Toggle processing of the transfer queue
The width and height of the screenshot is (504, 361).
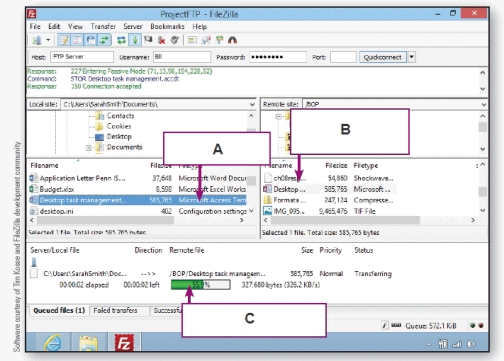tap(135, 40)
